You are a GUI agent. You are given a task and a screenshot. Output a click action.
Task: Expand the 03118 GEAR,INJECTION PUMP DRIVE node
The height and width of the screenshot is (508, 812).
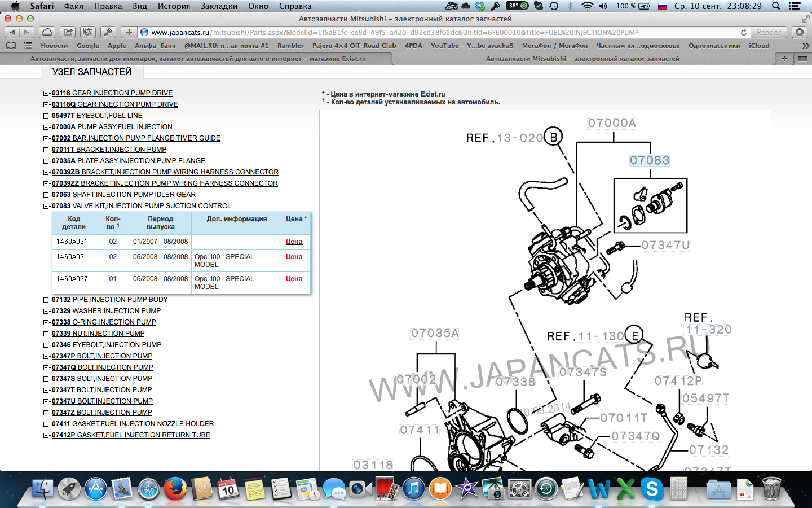tap(46, 93)
